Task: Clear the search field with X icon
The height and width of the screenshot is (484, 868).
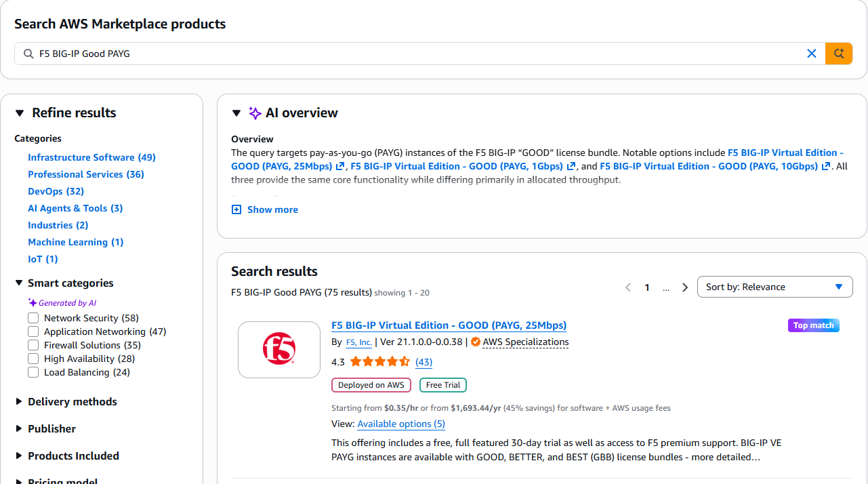Action: [x=811, y=54]
